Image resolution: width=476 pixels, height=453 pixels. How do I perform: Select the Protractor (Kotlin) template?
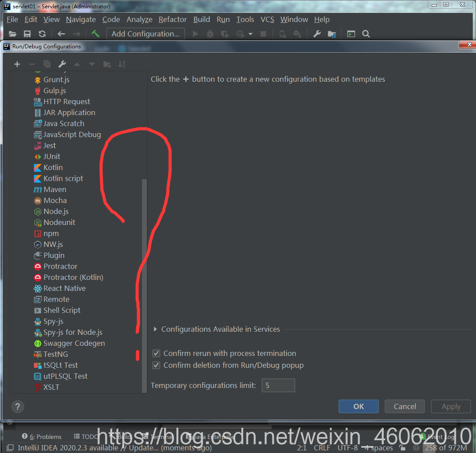click(73, 277)
